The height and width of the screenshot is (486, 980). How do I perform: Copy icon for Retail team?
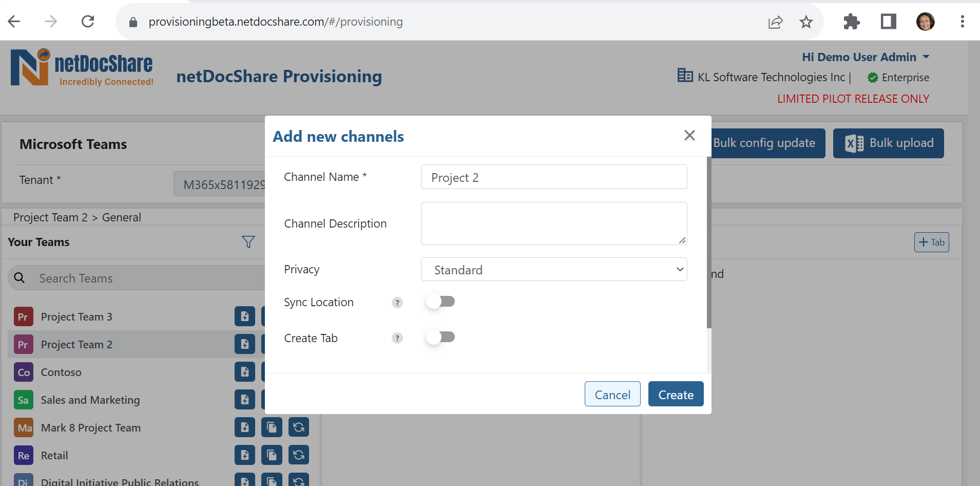pyautogui.click(x=272, y=455)
